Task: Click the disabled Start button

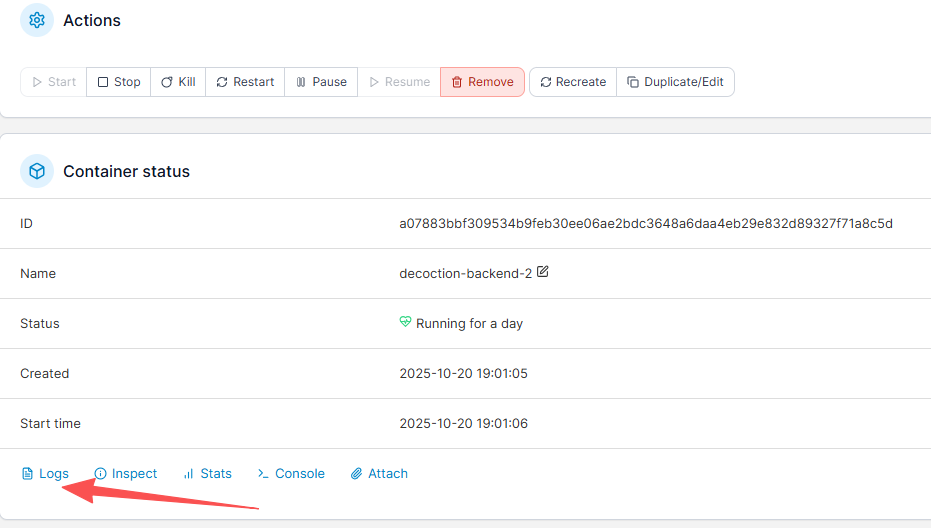Action: (x=54, y=82)
